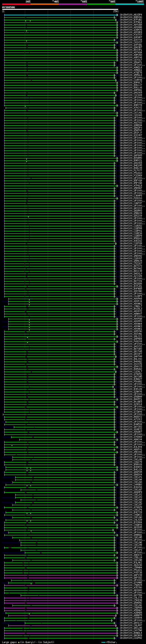Select hit label UniRef100_C6SXS7
The height and width of the screenshot is (644, 146).
pos(131,42)
